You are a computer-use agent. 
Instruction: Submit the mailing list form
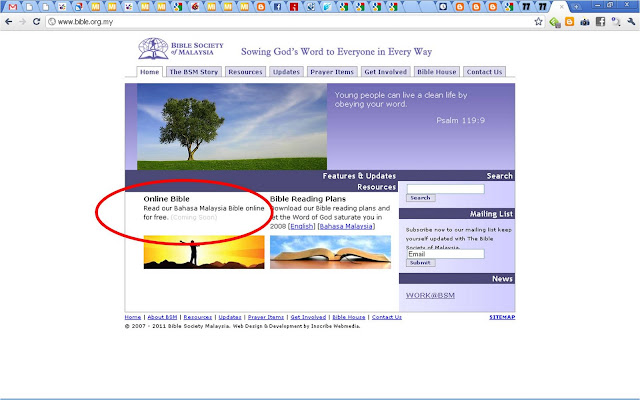(x=420, y=263)
